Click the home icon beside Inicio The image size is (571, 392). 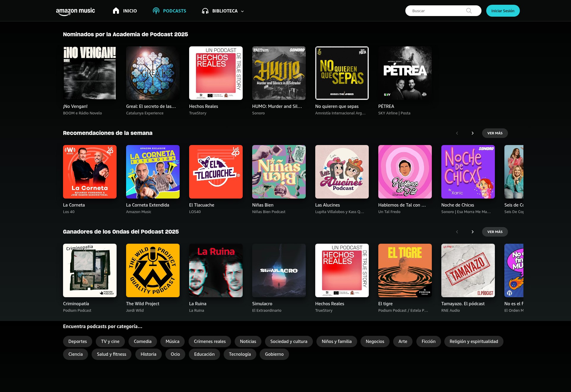[116, 11]
